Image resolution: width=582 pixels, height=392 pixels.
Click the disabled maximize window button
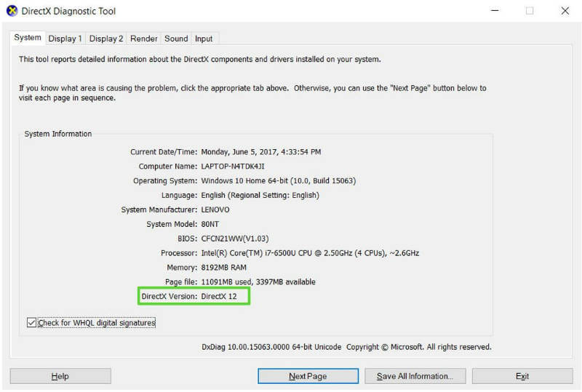coord(530,11)
